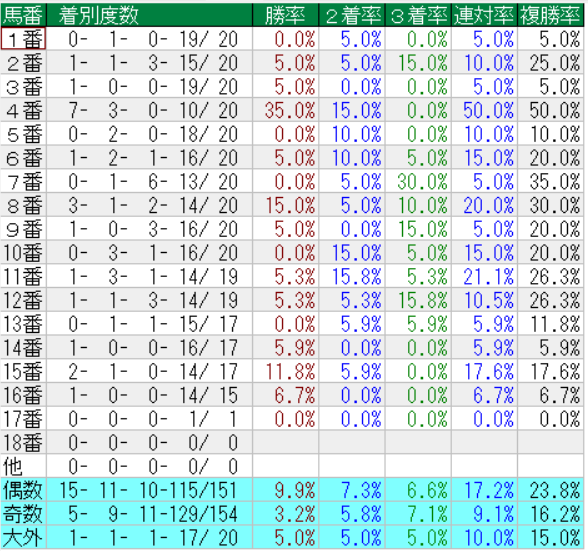This screenshot has width=588, height=551.
Task: Click the 大外 summary row label
Action: [x=23, y=537]
